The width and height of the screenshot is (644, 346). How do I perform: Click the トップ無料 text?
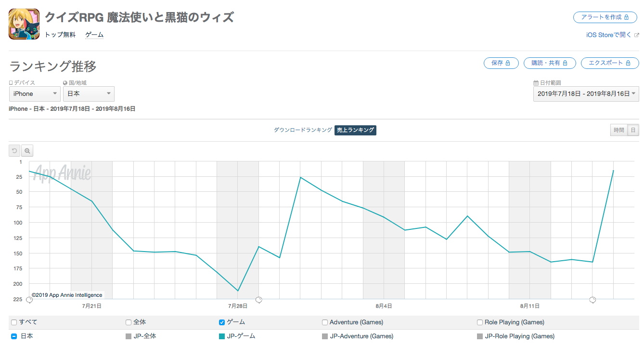(x=60, y=35)
